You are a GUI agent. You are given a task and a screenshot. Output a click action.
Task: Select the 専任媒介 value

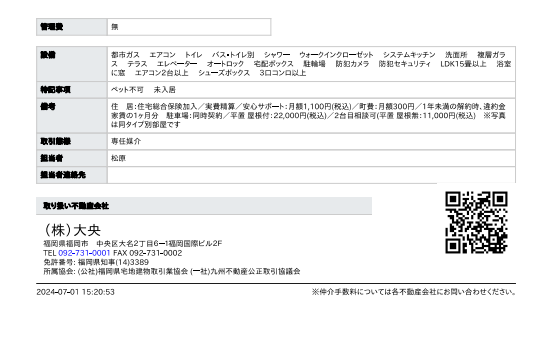(x=126, y=141)
